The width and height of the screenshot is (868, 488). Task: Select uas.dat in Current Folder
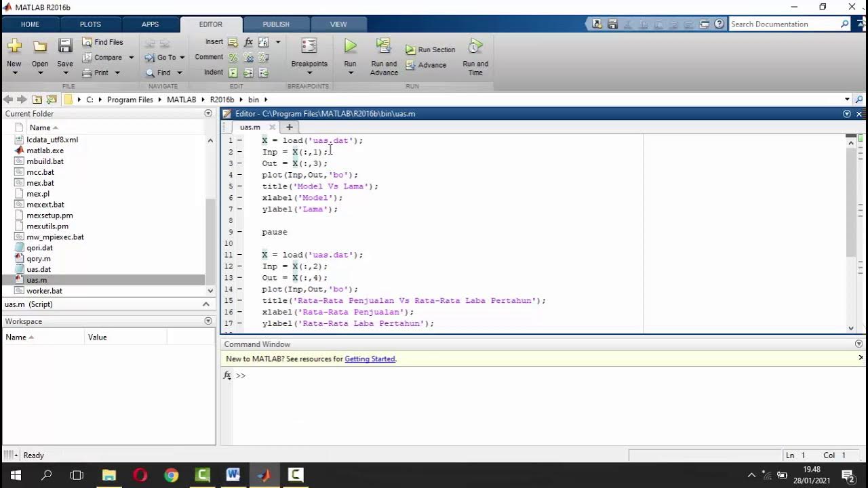click(x=39, y=269)
